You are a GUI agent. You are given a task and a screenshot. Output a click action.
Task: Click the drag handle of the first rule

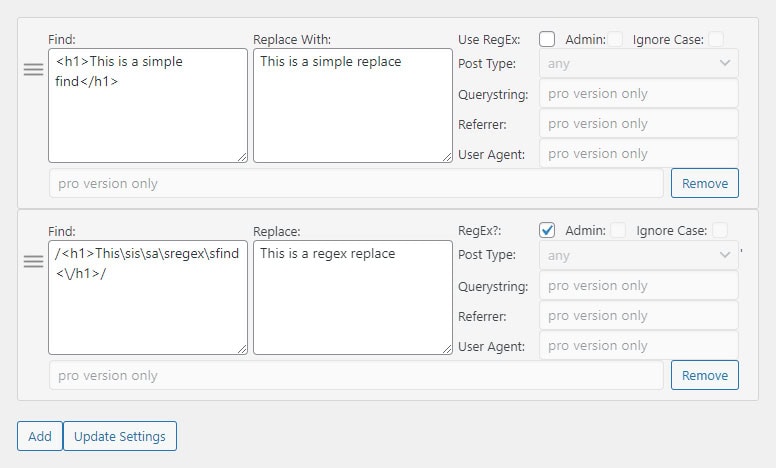point(34,70)
